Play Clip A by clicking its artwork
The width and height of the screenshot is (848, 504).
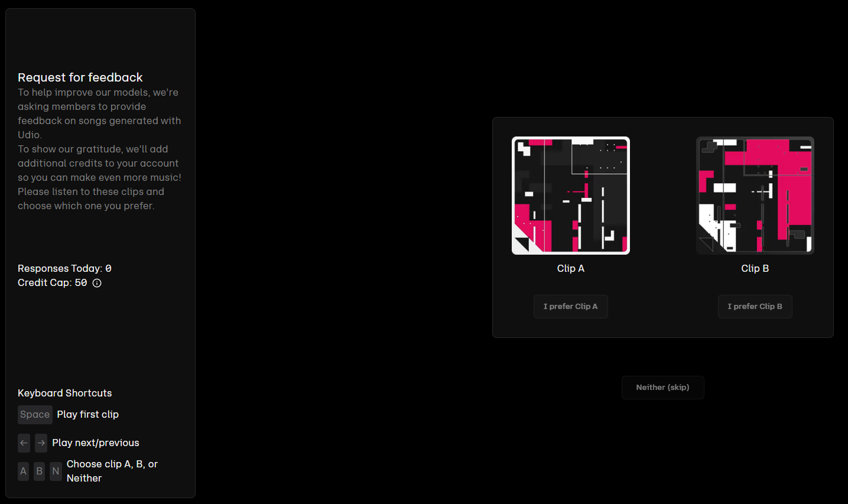coord(570,196)
